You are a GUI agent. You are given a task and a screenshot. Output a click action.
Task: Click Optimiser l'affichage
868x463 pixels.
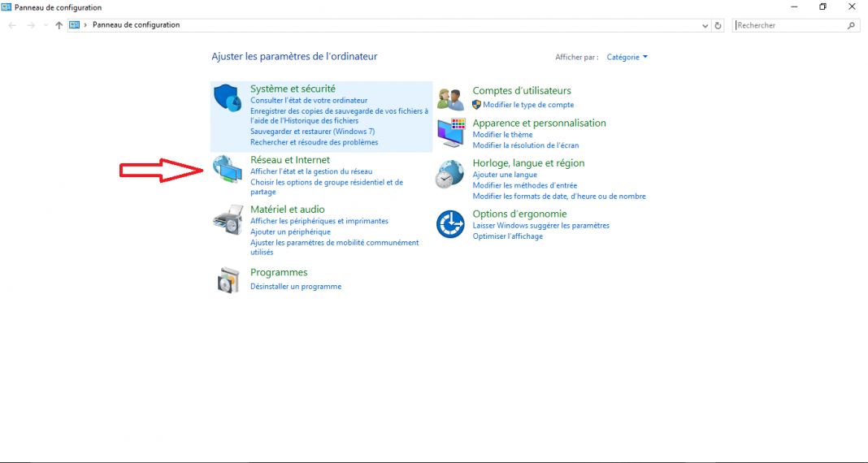[508, 236]
